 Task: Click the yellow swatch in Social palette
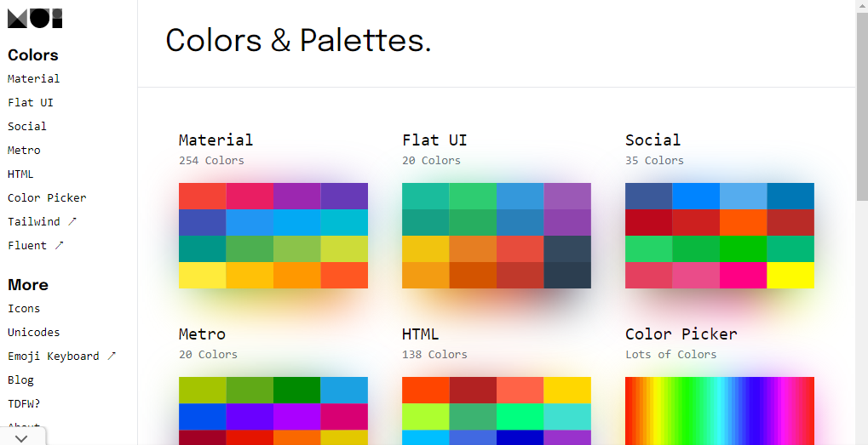pos(790,276)
